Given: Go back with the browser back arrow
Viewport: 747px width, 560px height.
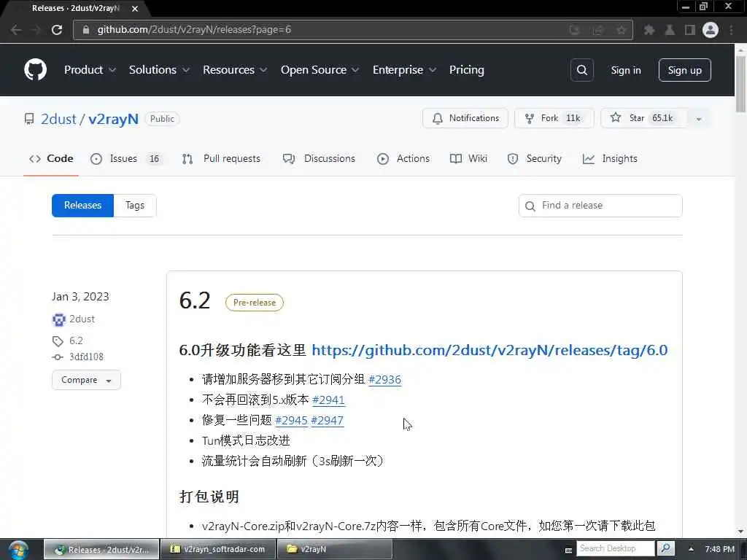Looking at the screenshot, I should (x=16, y=30).
